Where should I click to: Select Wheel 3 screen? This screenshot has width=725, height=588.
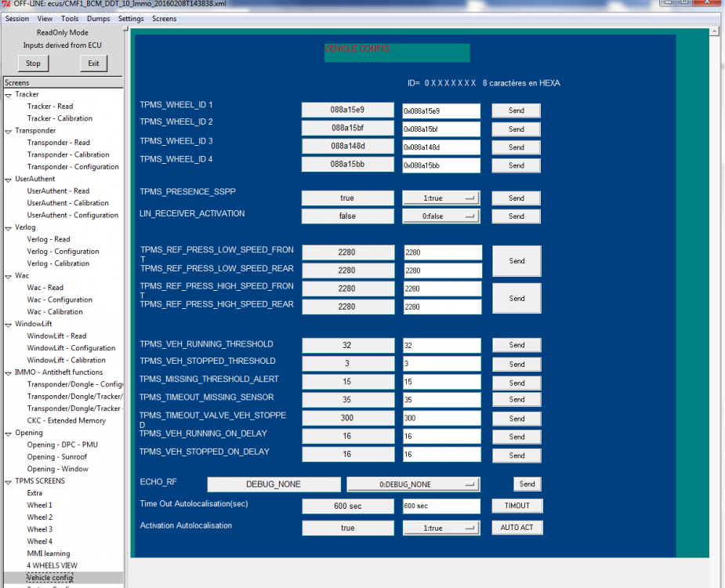coord(40,529)
